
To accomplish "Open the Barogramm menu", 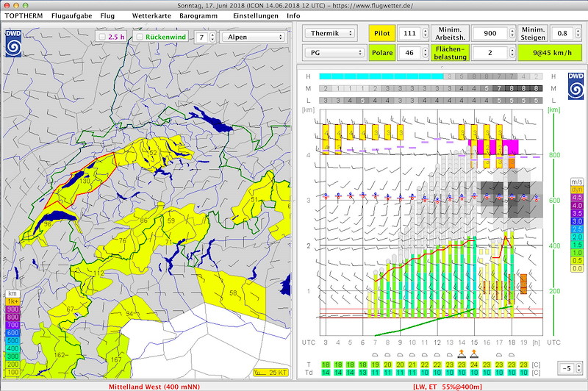I will pyautogui.click(x=198, y=15).
